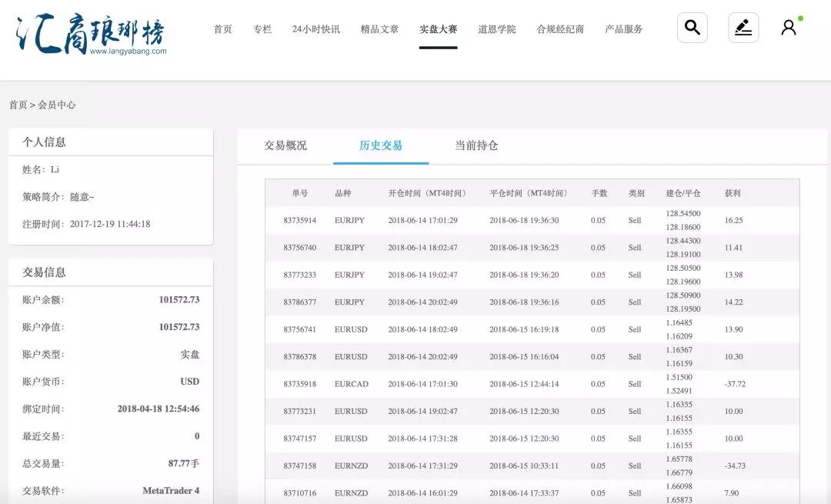Switch to the 交易概况 tab

[285, 145]
